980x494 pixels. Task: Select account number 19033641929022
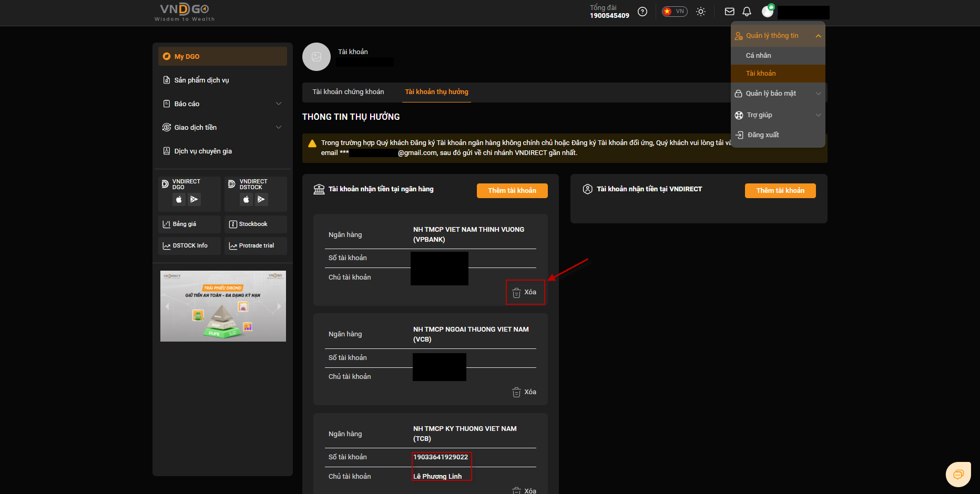coord(441,457)
